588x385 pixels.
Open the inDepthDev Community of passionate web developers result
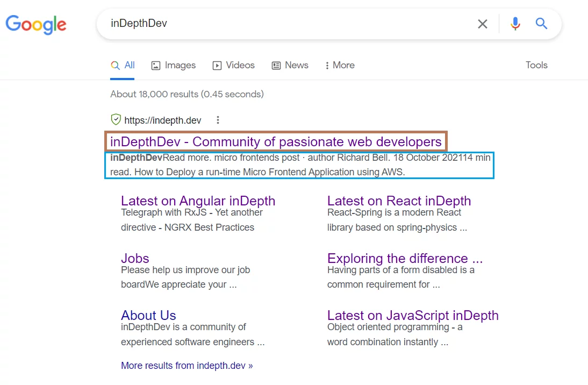tap(276, 141)
